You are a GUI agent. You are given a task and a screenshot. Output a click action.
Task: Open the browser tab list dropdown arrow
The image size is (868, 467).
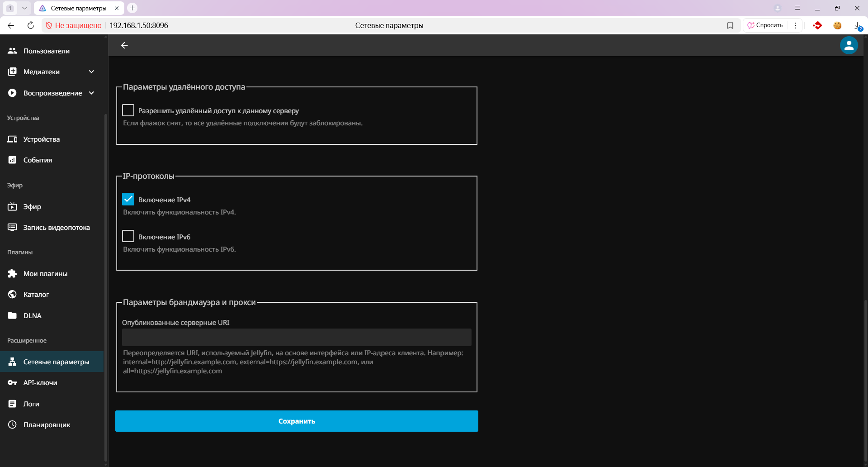click(x=24, y=8)
